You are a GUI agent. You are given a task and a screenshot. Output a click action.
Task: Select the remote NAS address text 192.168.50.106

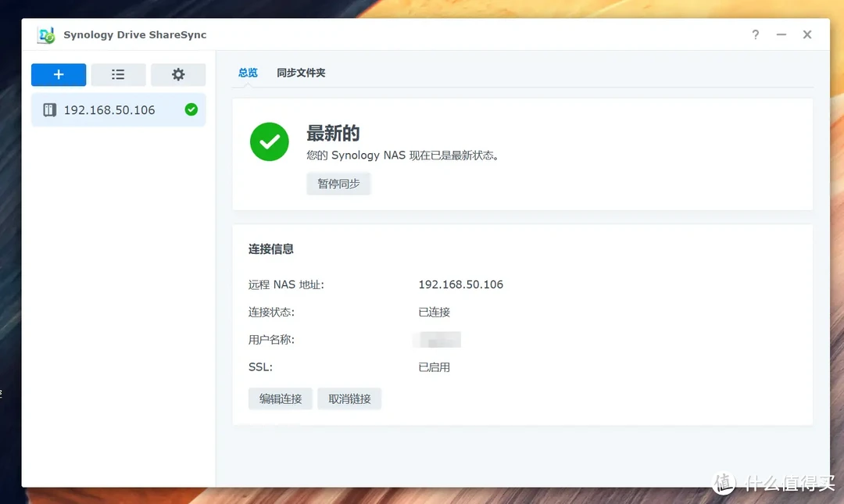tap(460, 284)
